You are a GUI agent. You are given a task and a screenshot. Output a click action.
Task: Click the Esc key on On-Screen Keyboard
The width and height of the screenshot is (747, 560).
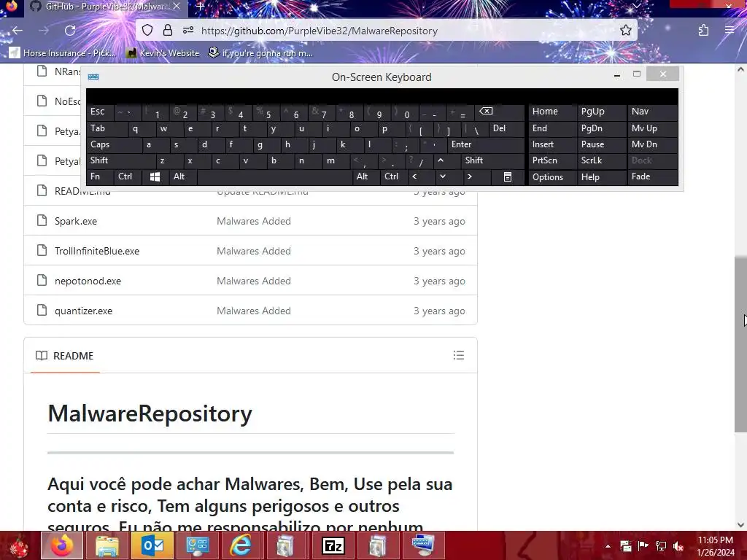[99, 112]
